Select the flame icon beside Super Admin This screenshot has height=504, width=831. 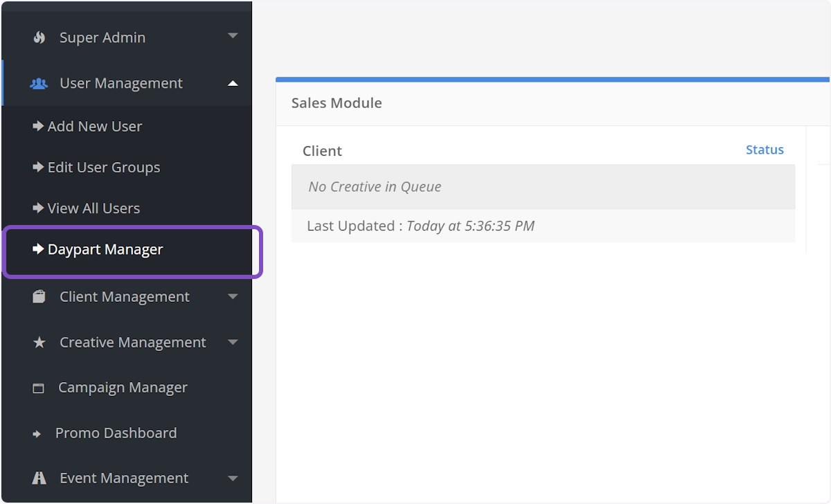[x=39, y=37]
